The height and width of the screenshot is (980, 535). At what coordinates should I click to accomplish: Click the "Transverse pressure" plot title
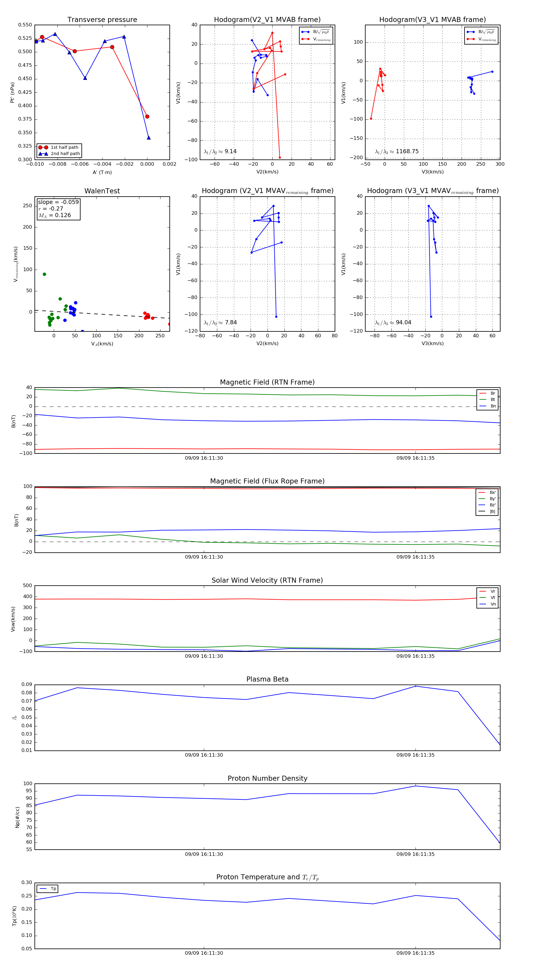[102, 20]
